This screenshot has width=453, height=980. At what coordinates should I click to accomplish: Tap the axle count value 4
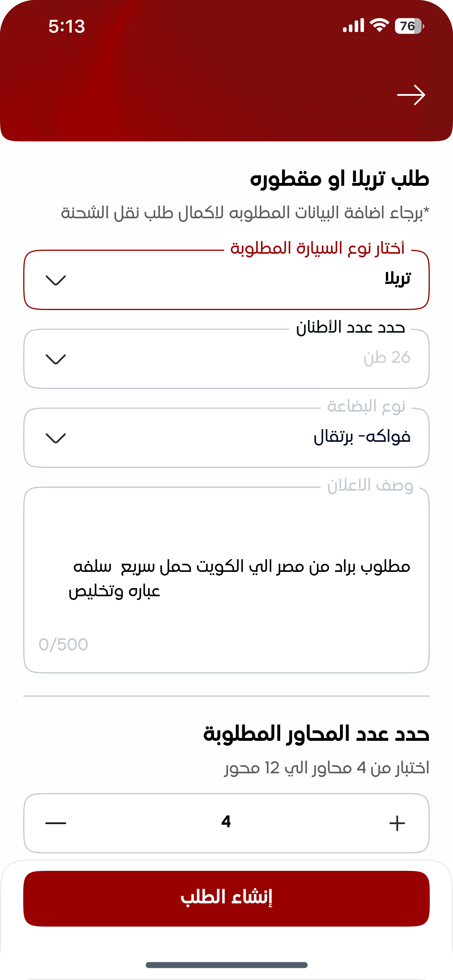226,822
